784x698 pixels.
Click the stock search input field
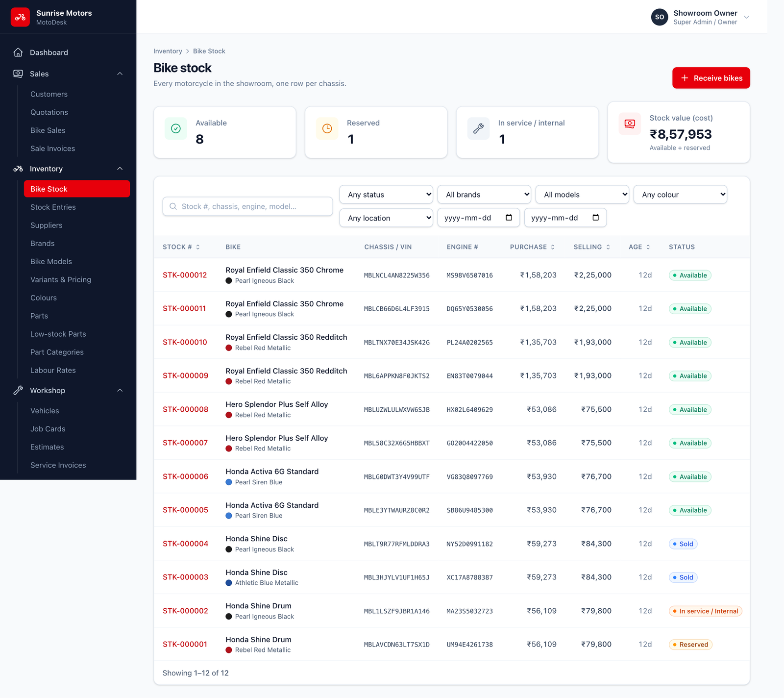(247, 206)
